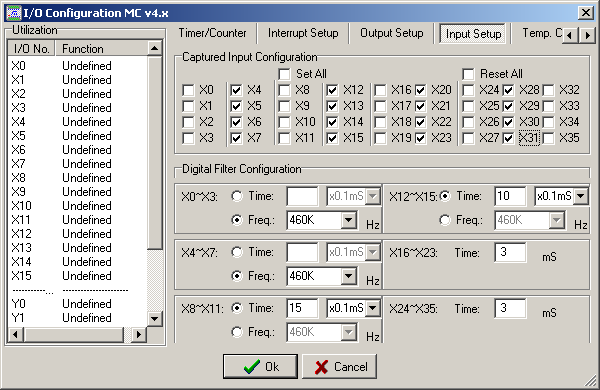Click the tab strip left scroll arrow
Image resolution: width=600 pixels, height=390 pixels.
tap(570, 36)
